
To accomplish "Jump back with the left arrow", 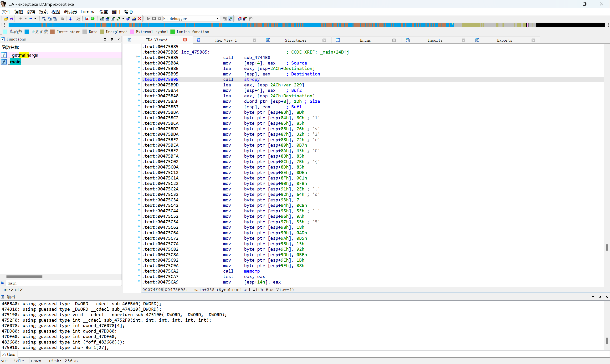I will coord(21,19).
